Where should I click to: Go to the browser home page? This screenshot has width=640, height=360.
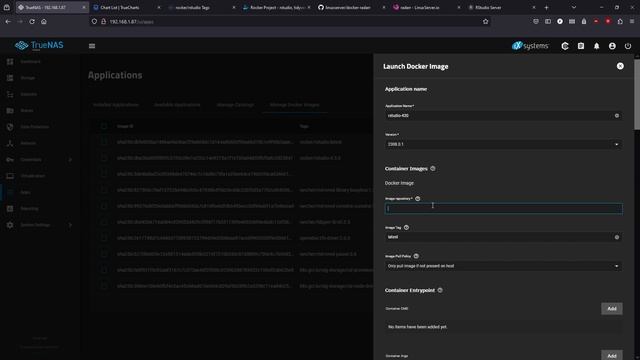[x=44, y=22]
